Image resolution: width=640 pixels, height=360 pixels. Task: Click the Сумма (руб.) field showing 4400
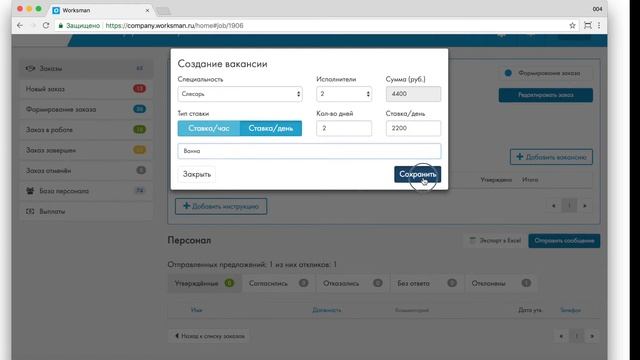tap(413, 94)
